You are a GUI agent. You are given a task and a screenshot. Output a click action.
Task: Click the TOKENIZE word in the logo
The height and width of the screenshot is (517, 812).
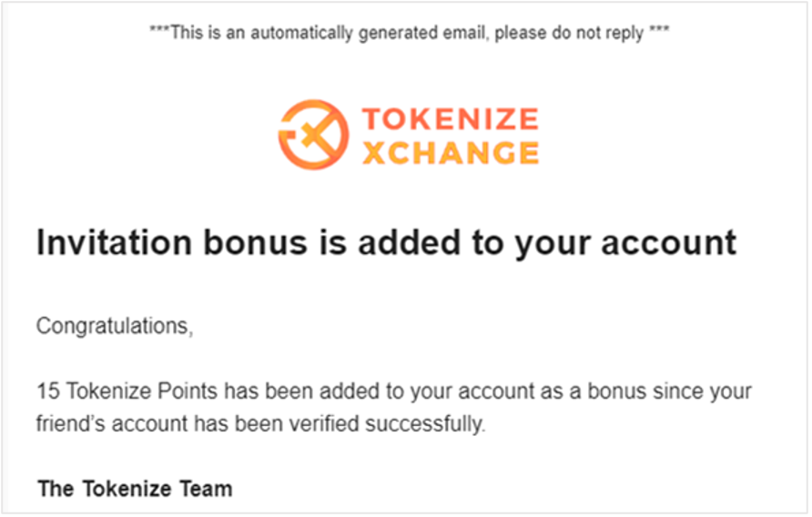click(450, 118)
